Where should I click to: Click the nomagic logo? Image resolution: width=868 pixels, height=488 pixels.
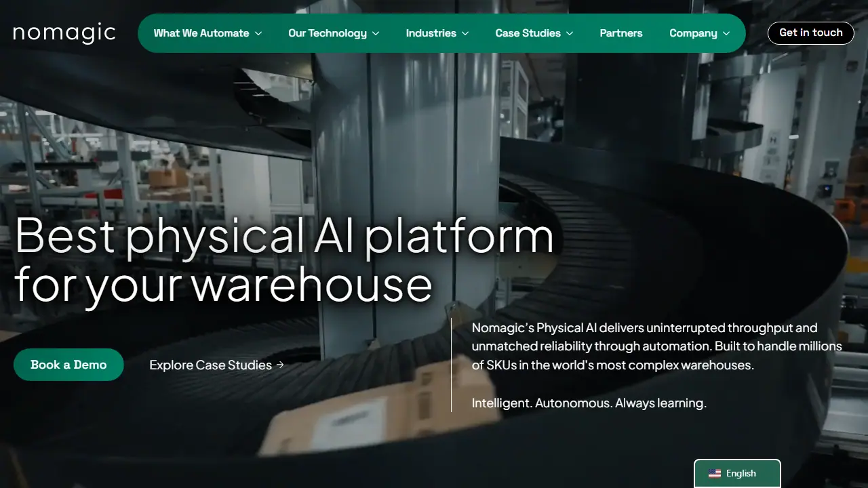[x=64, y=33]
